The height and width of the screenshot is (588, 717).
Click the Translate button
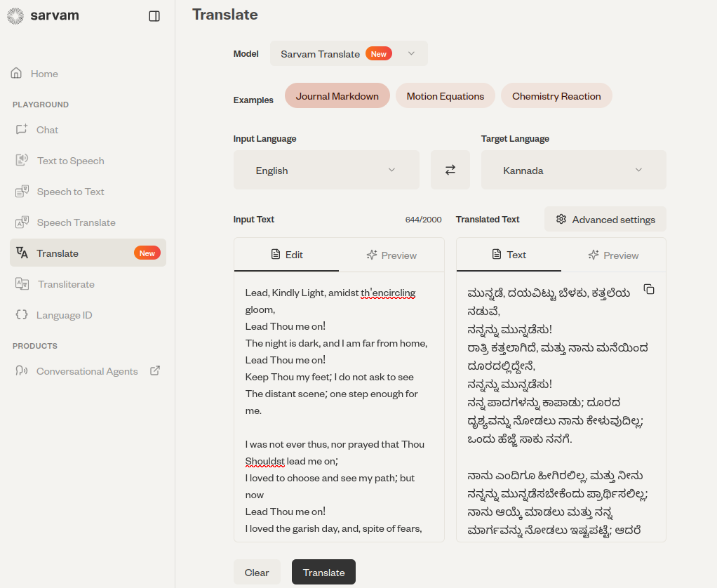(323, 572)
